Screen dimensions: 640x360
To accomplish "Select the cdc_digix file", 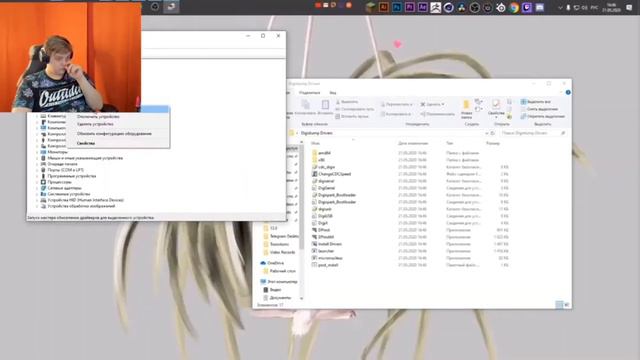I will pos(326,167).
